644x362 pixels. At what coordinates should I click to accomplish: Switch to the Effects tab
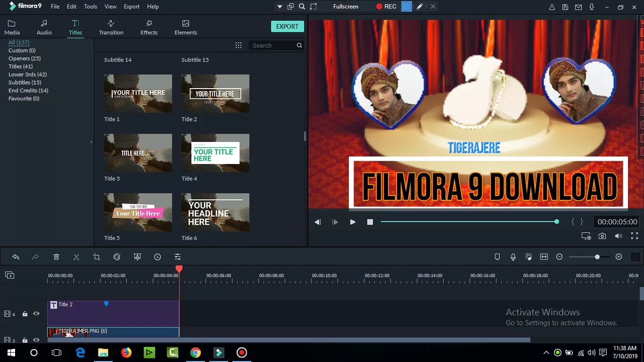pyautogui.click(x=149, y=28)
